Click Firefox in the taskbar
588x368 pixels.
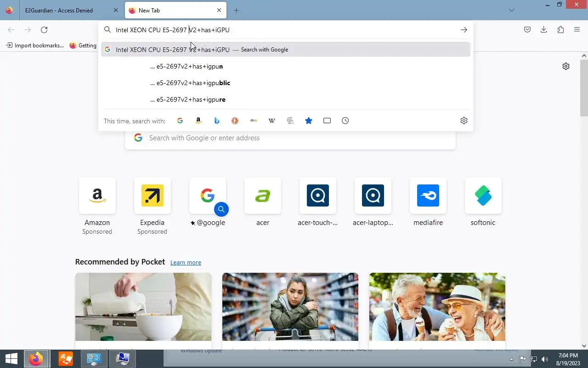tap(36, 359)
